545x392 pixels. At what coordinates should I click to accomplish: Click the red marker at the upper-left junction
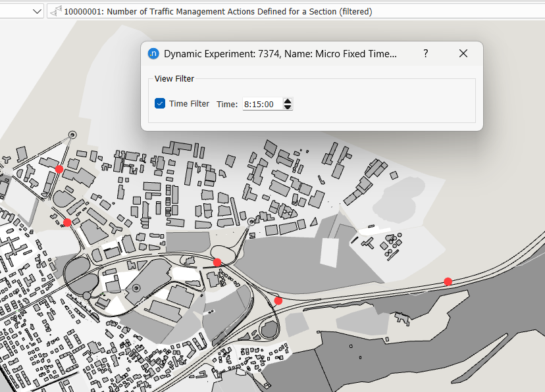pos(59,169)
